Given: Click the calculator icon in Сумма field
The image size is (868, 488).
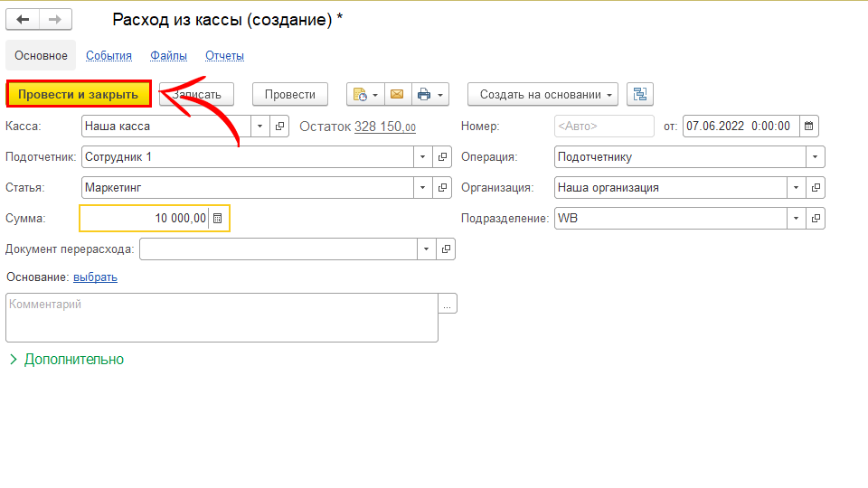Looking at the screenshot, I should click(x=218, y=219).
